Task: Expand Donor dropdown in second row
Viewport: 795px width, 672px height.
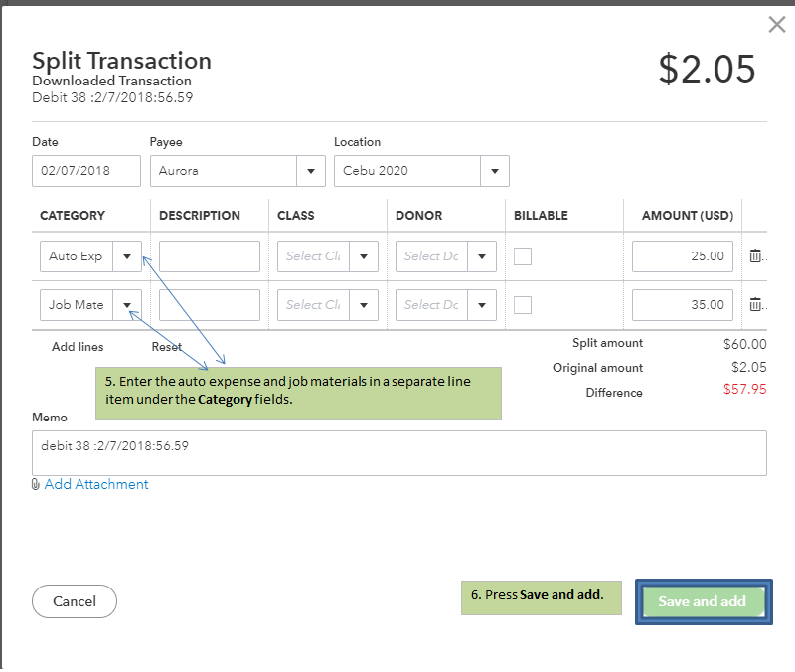Action: pyautogui.click(x=482, y=305)
